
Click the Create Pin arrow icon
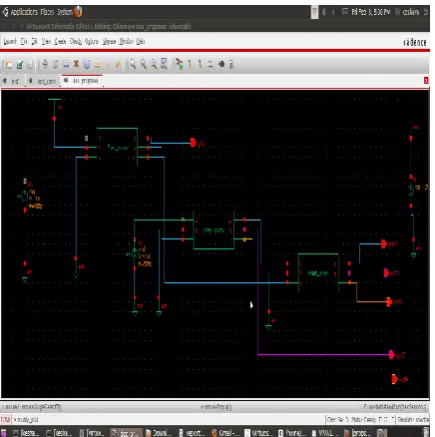(x=221, y=64)
